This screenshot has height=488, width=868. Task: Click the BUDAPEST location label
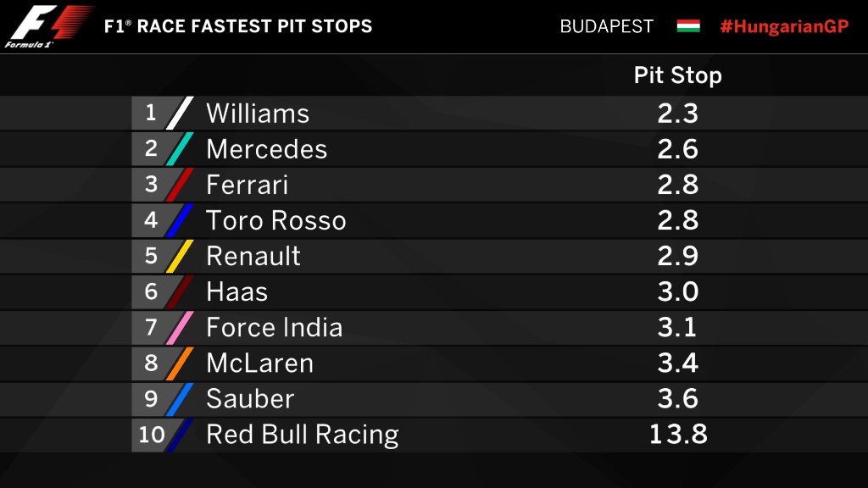606,26
